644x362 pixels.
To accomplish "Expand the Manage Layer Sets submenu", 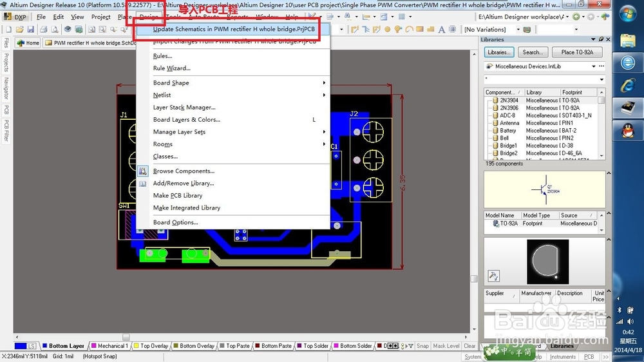I will pyautogui.click(x=234, y=132).
